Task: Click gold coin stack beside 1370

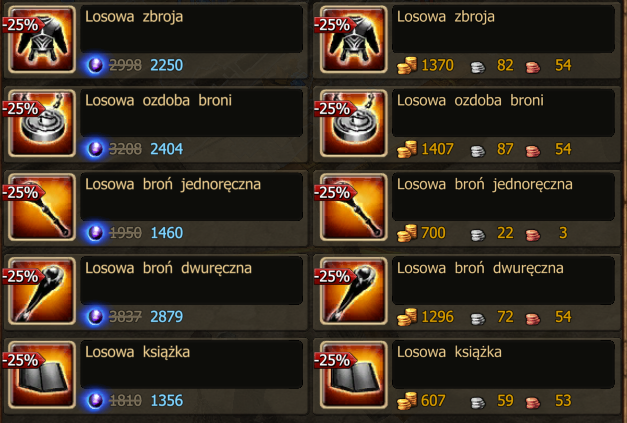Action: tap(407, 66)
